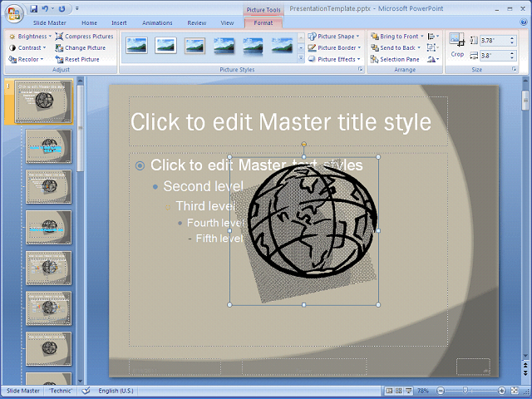This screenshot has height=399, width=532.
Task: Open the Brightness dropdown
Action: [x=30, y=37]
